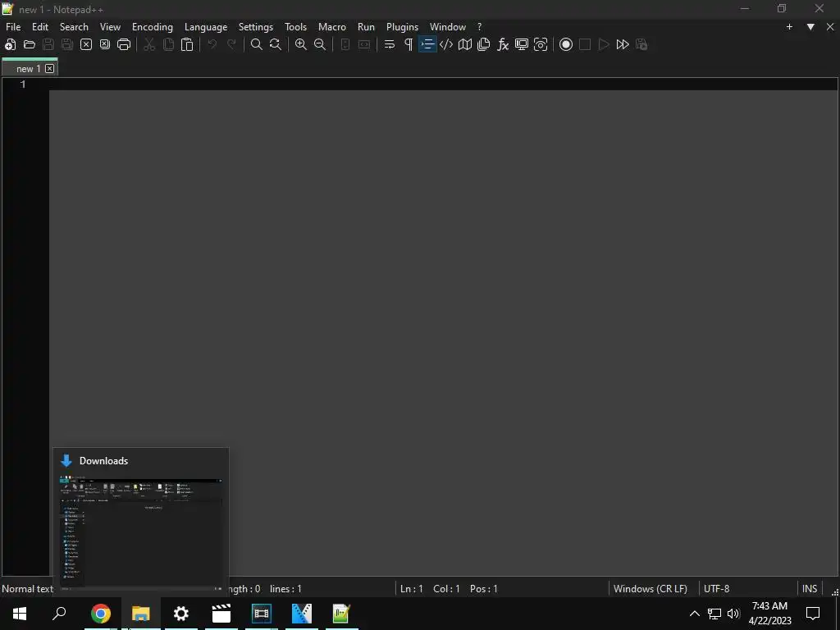Close all documents via toolbar icon
The height and width of the screenshot is (630, 840).
click(x=105, y=44)
